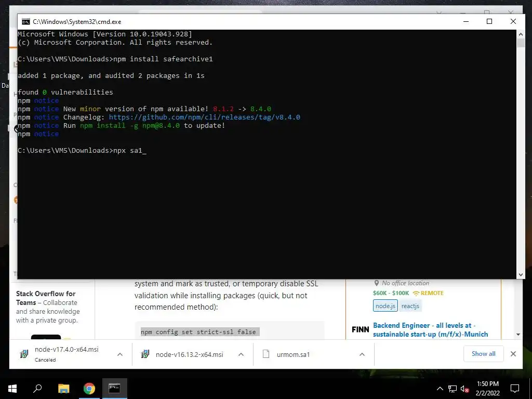Click node-v16.13.2 installer file icon
This screenshot has width=532, height=399.
point(145,354)
